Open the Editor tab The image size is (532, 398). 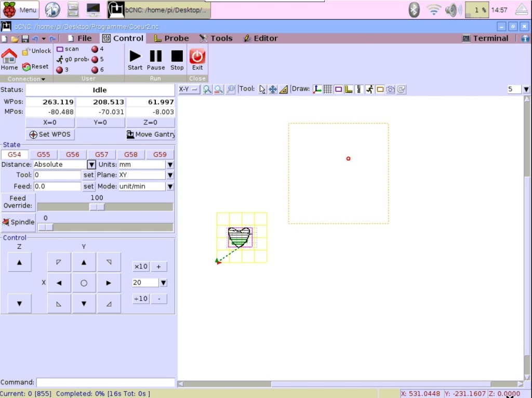261,38
